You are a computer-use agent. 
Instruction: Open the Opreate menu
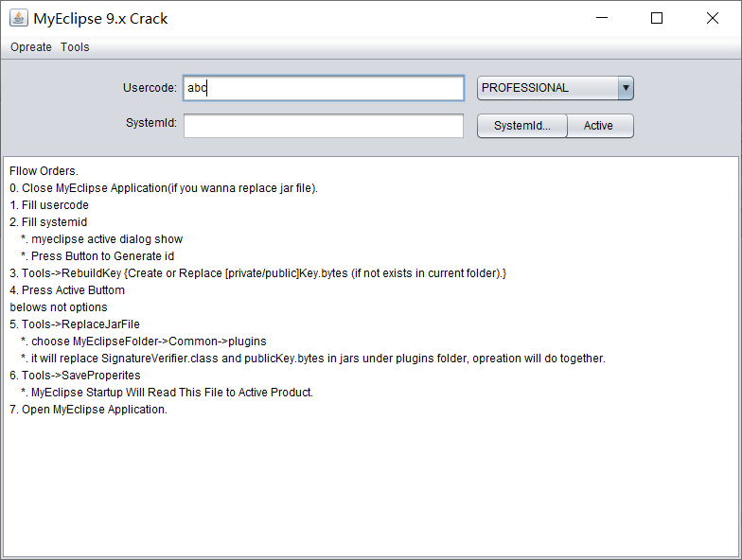click(31, 47)
